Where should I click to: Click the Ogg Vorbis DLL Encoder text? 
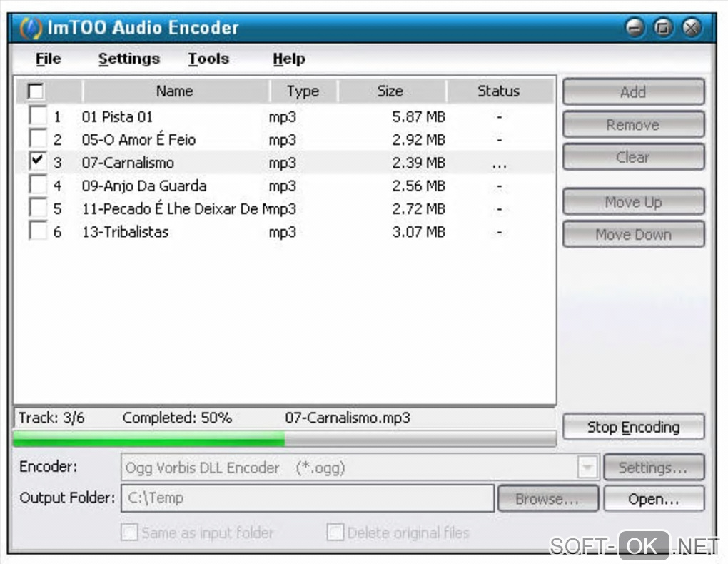202,468
